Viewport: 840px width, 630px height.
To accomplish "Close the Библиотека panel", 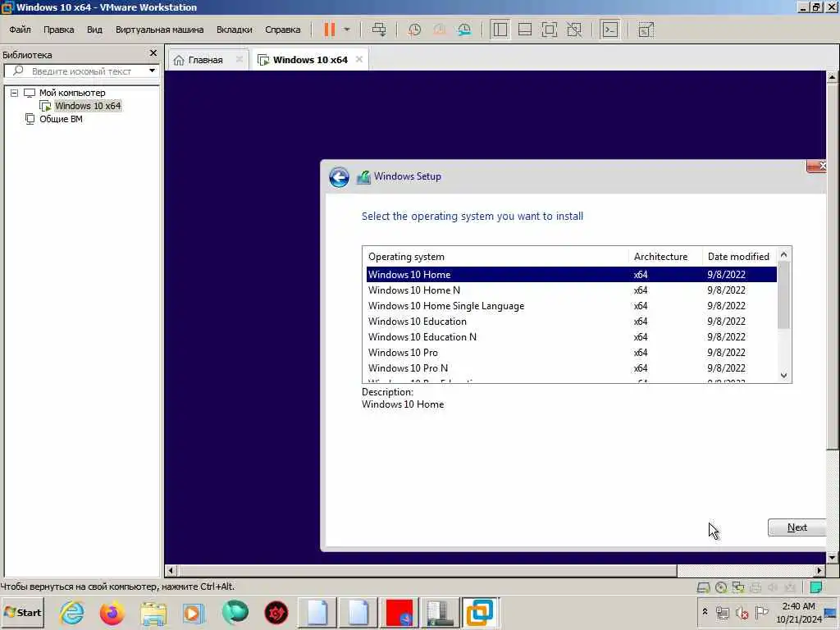I will coord(153,53).
